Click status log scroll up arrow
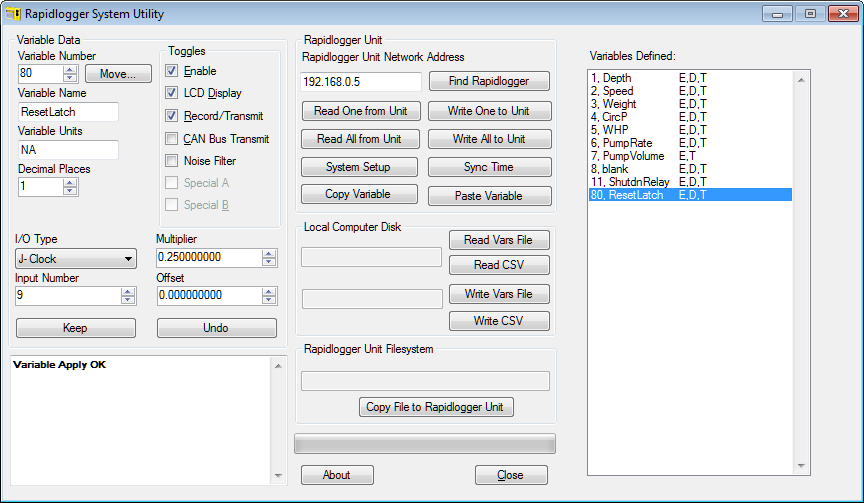 point(278,366)
